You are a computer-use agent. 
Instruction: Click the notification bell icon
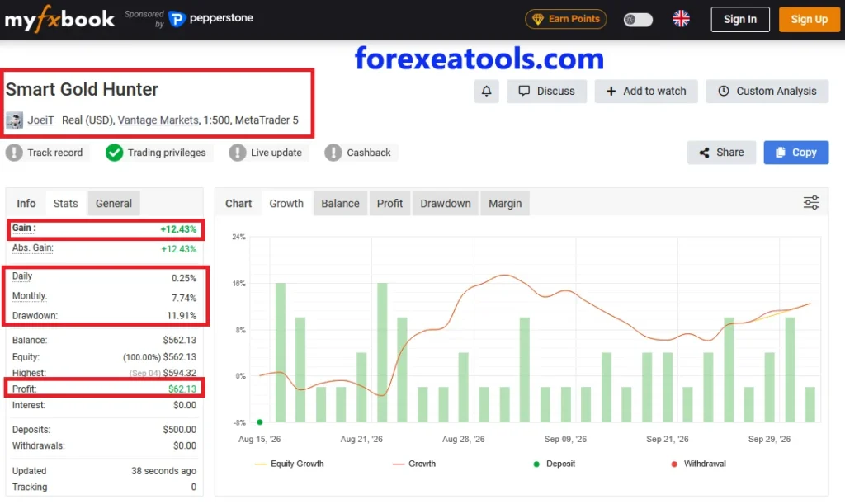coord(486,91)
